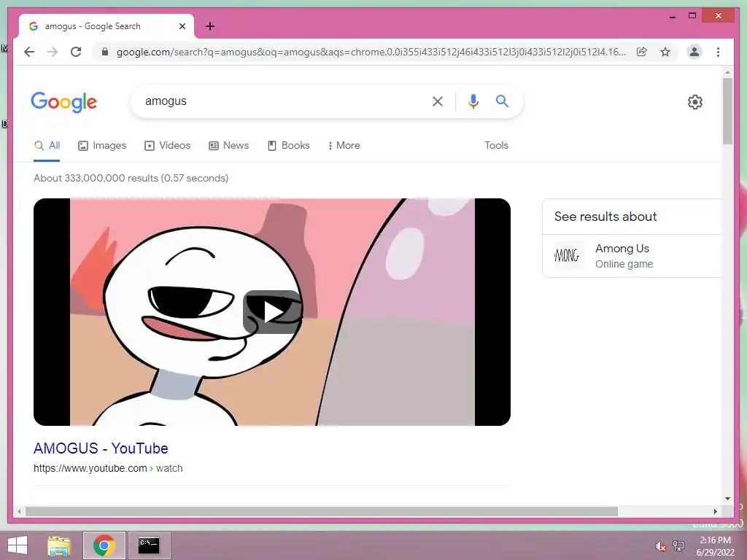
Task: Switch to News results
Action: tap(228, 146)
